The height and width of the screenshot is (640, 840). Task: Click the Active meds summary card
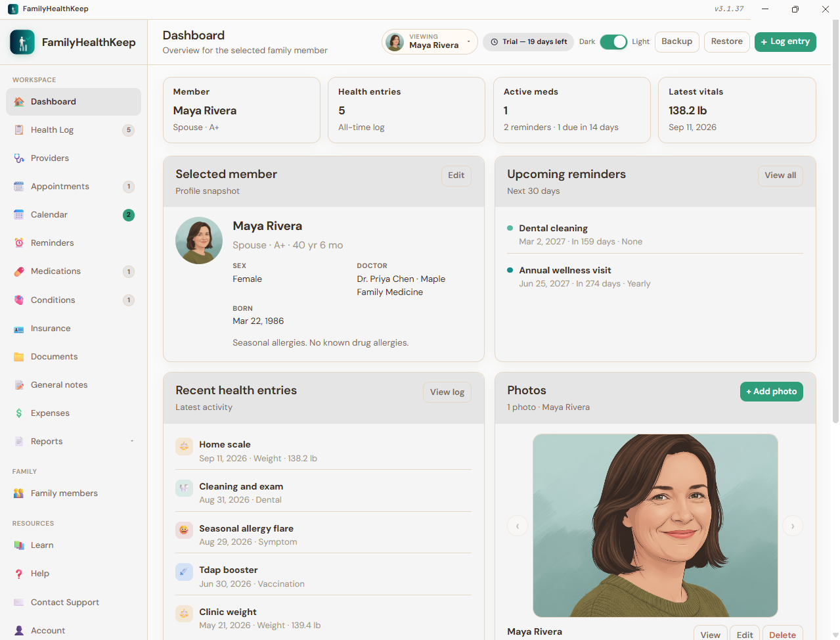571,110
